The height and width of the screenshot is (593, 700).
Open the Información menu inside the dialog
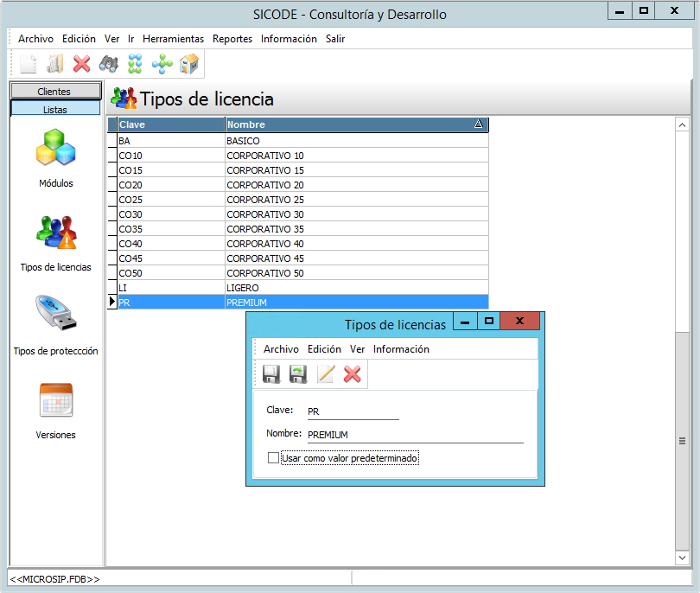[x=401, y=349]
